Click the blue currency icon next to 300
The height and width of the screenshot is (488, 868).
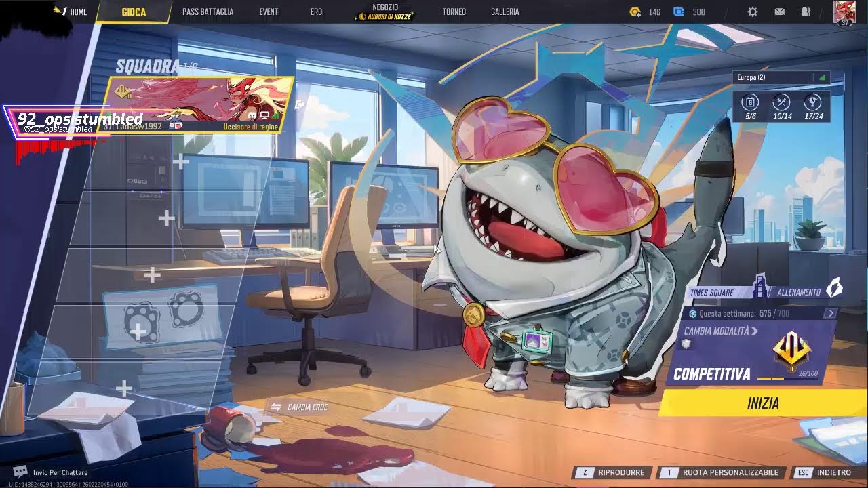679,12
